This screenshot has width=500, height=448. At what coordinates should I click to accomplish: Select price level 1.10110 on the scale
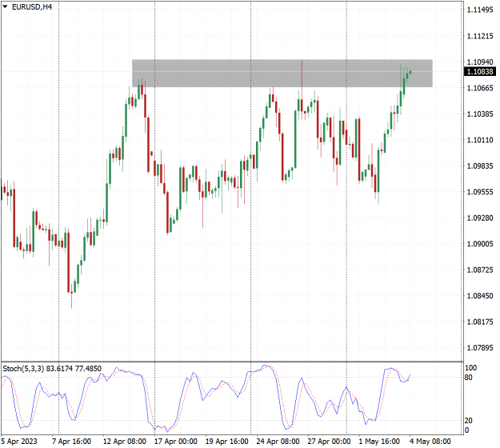(480, 140)
